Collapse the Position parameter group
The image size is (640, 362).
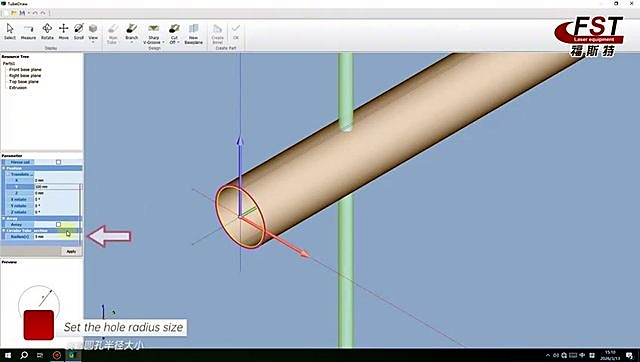pyautogui.click(x=4, y=168)
